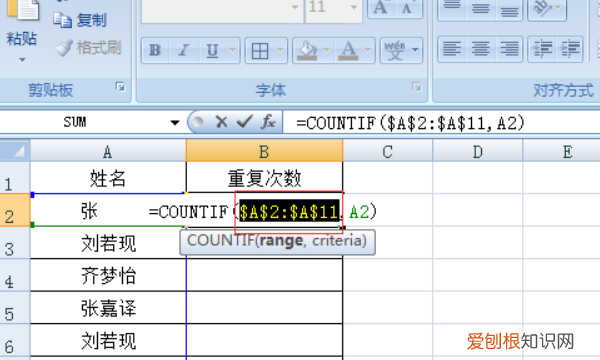The height and width of the screenshot is (360, 600).
Task: Select row 4 header
Action: click(15, 275)
